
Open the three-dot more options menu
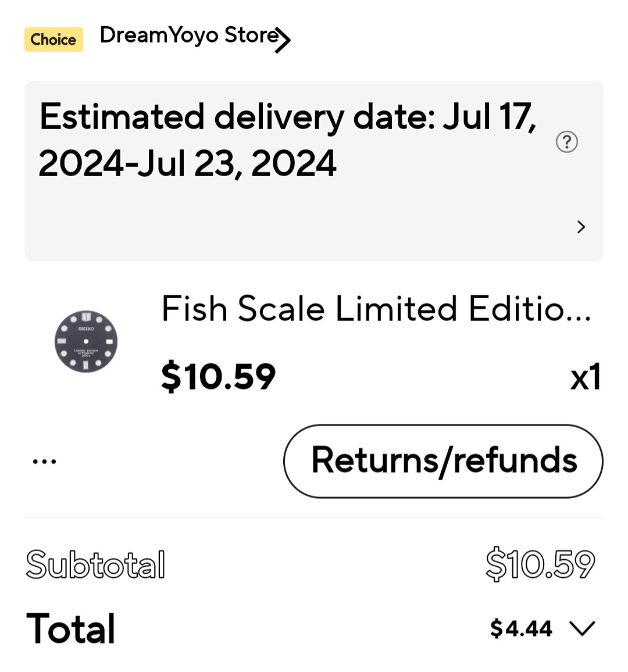[45, 462]
